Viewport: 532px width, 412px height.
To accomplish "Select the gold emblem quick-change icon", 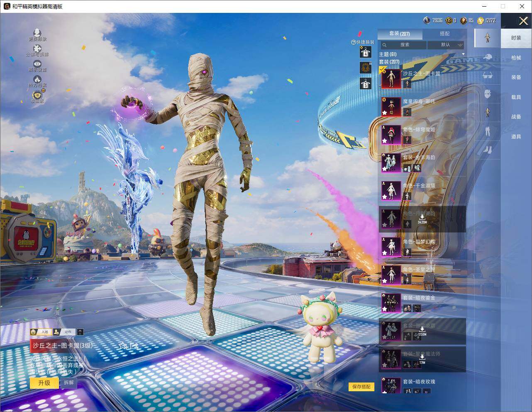I will (x=366, y=67).
